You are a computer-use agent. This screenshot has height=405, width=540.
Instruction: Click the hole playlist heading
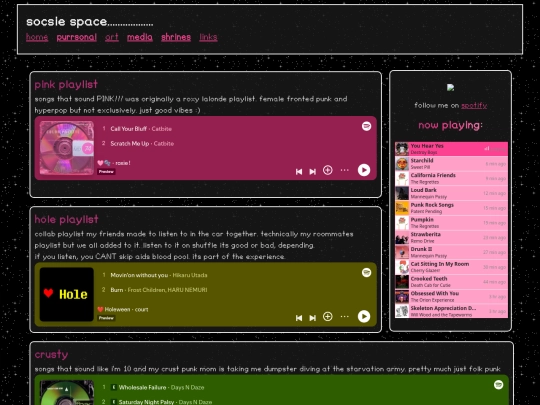66,219
